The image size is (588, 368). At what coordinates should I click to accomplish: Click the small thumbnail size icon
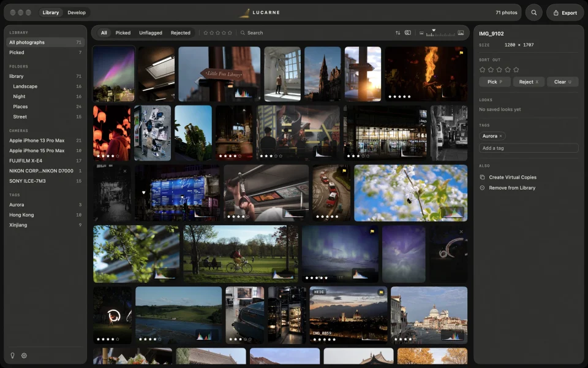coord(421,33)
